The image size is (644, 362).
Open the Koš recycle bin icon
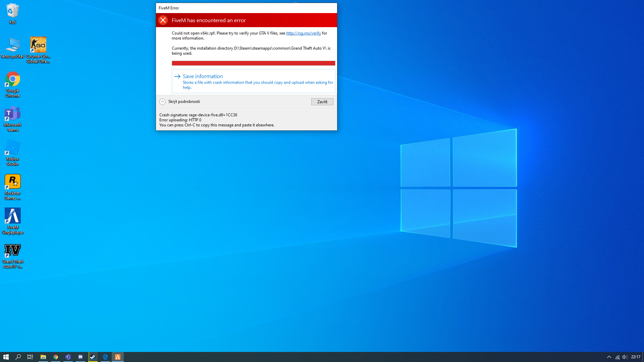pyautogui.click(x=12, y=13)
